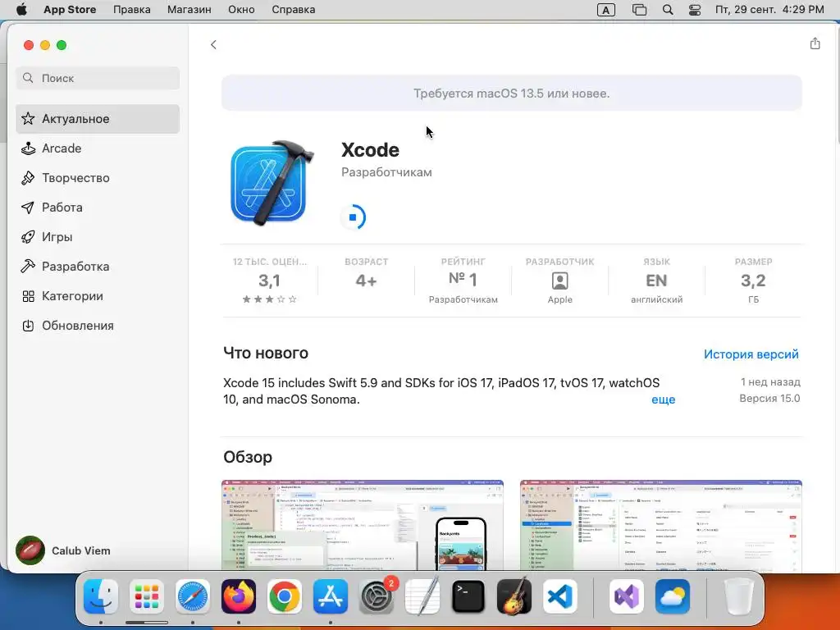
Task: Open the Игры category
Action: pos(98,237)
